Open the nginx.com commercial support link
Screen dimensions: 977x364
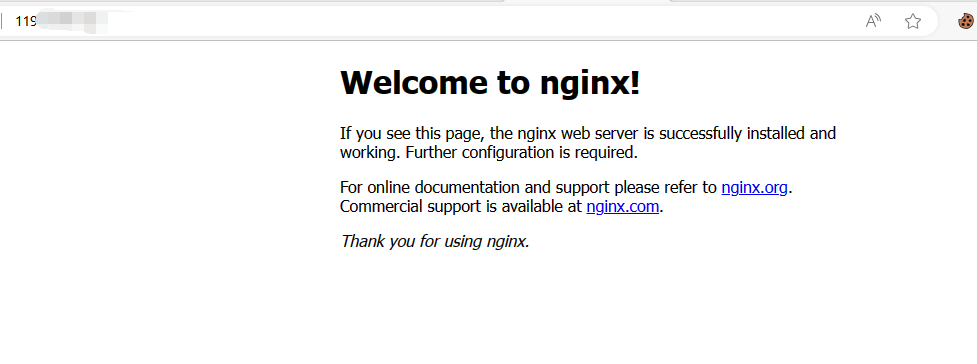(x=622, y=206)
